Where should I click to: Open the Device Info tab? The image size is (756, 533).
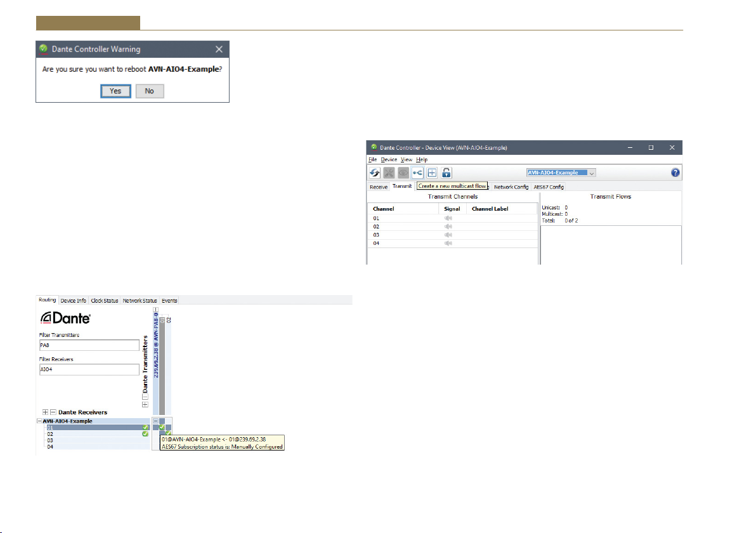[74, 301]
